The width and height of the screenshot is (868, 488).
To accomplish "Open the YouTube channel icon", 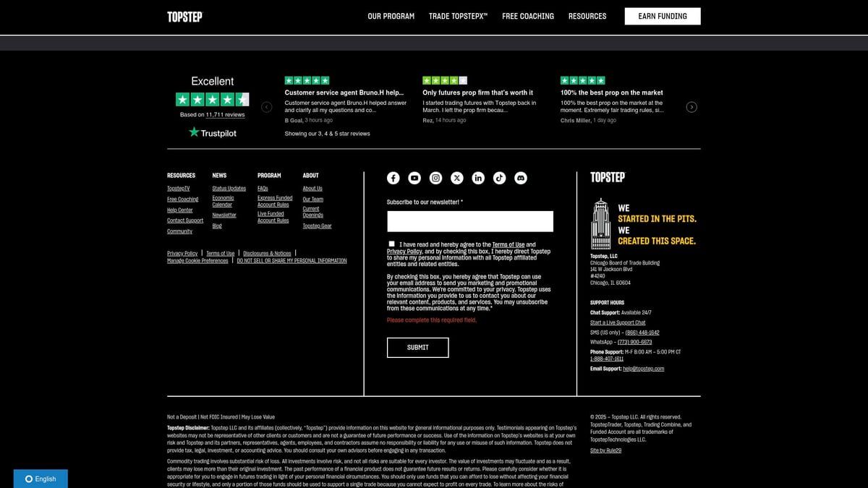I will (414, 178).
